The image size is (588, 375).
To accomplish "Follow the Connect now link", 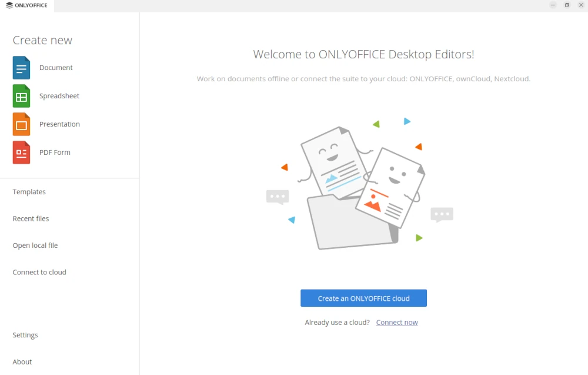I will 397,322.
